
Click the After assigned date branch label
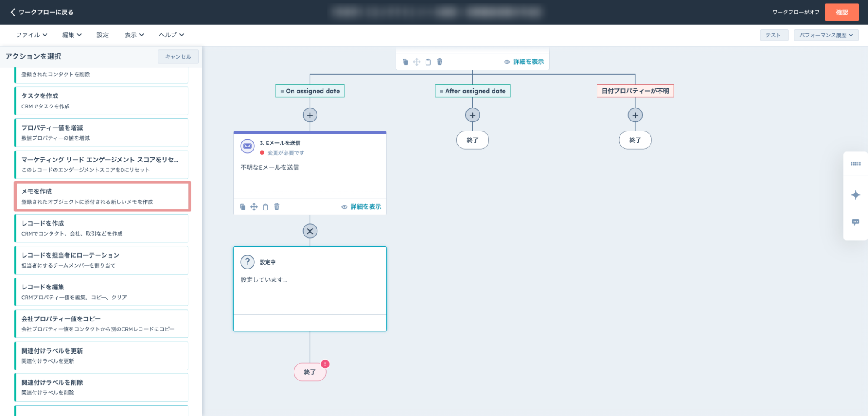(472, 91)
